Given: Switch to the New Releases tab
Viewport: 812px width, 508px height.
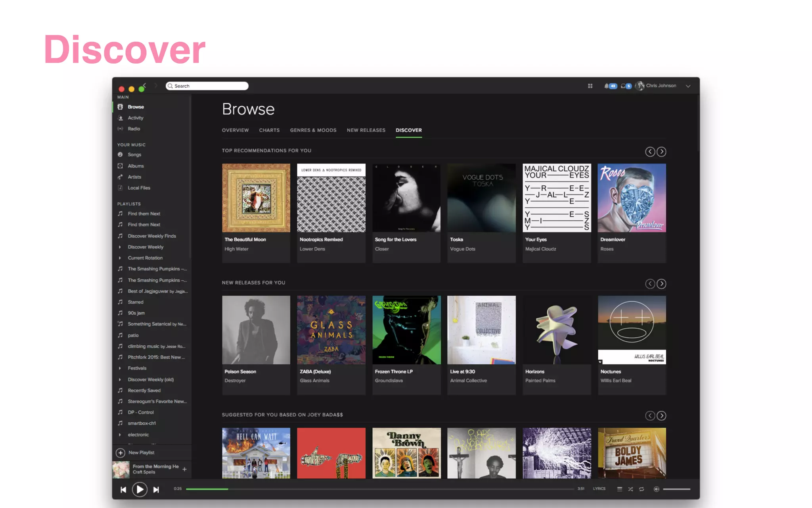Looking at the screenshot, I should 366,130.
